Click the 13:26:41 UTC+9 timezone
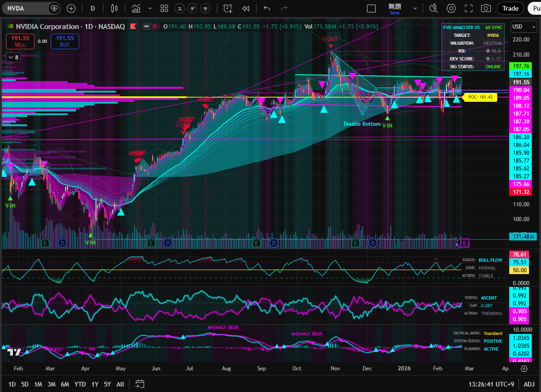The width and height of the screenshot is (541, 392). tap(491, 384)
